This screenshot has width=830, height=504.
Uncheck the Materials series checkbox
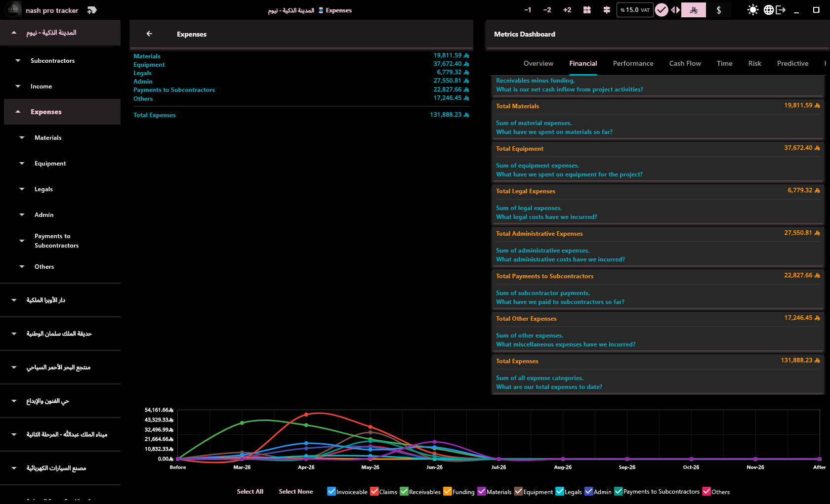482,491
